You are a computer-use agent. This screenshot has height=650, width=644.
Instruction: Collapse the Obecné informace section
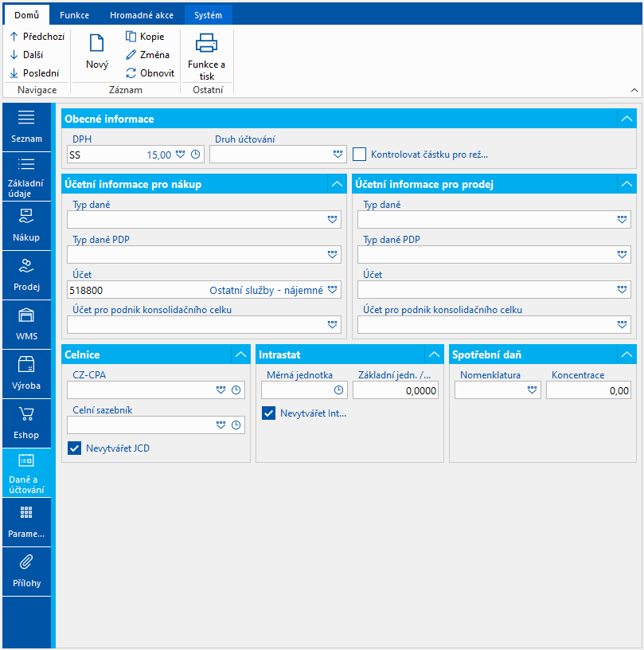pos(626,119)
